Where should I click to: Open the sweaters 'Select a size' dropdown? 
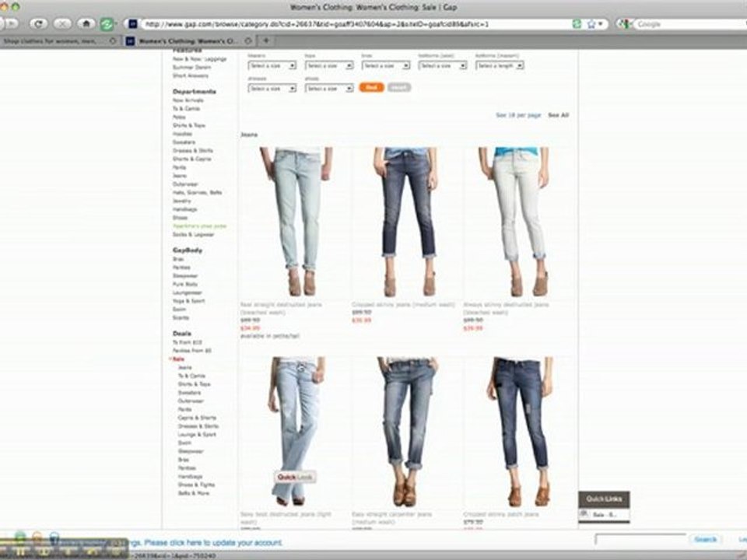[272, 65]
